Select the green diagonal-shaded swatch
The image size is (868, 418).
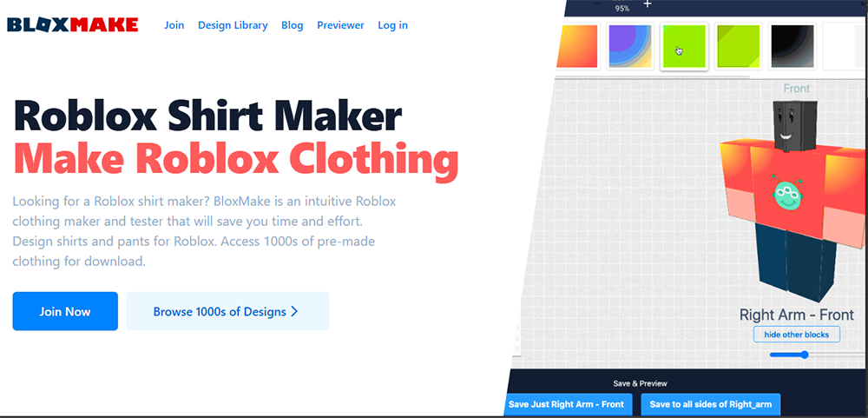(x=738, y=47)
